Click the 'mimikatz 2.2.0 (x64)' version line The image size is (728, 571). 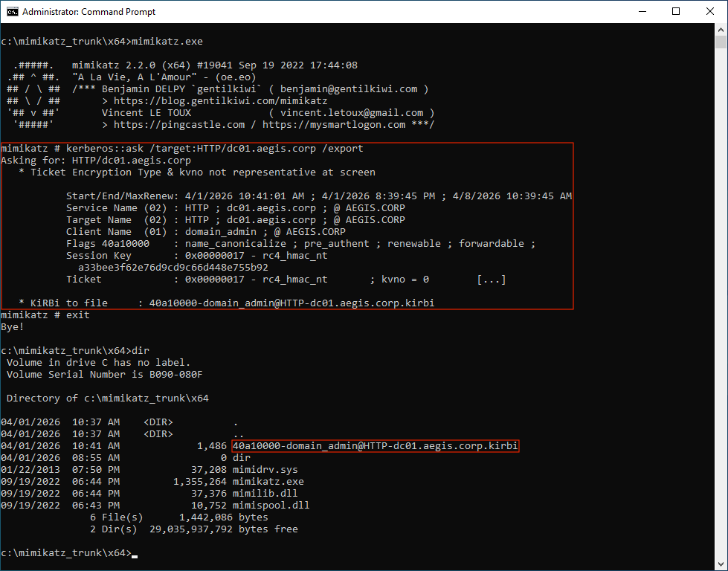(214, 65)
